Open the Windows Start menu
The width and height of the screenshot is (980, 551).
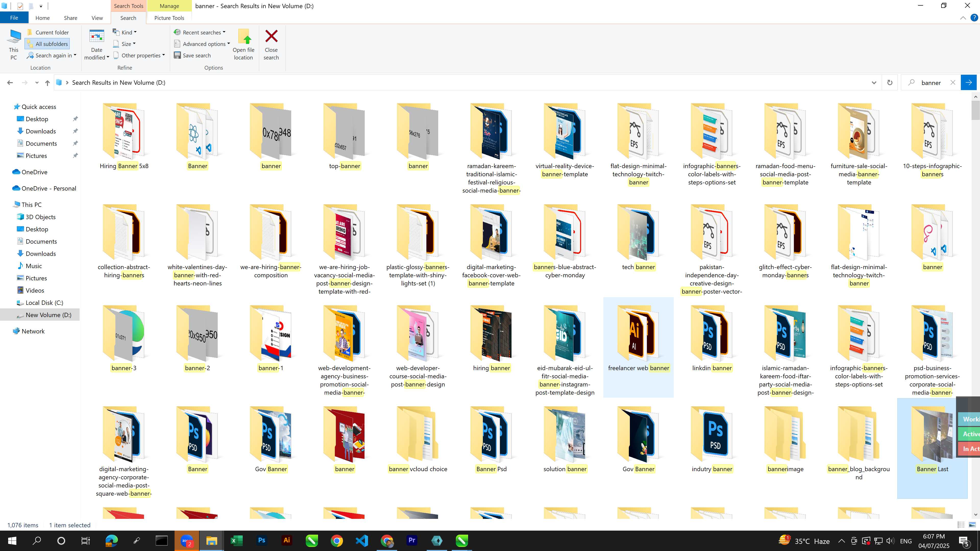[x=12, y=541]
